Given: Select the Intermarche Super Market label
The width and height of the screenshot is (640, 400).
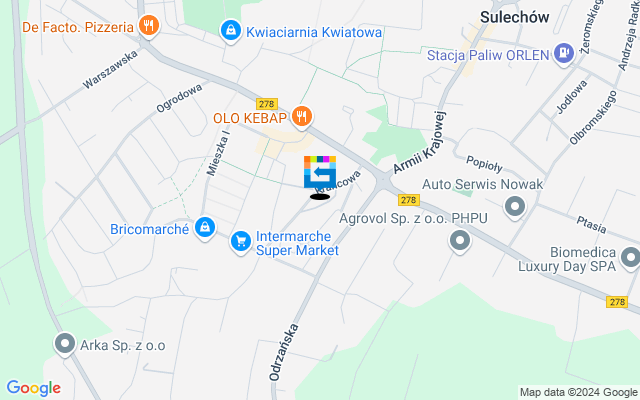Looking at the screenshot, I should point(297,243).
